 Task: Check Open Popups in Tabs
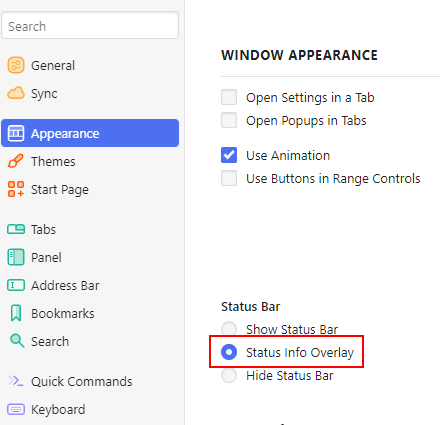(x=229, y=120)
